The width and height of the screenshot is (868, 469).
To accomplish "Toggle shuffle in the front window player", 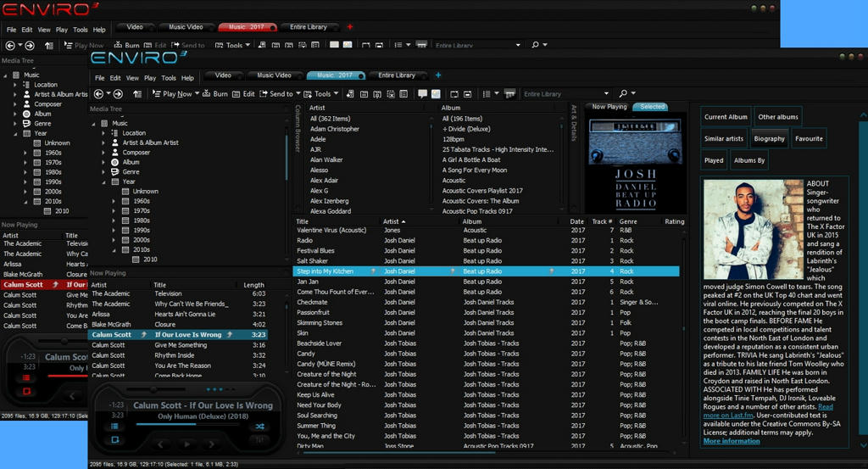I will pyautogui.click(x=259, y=427).
